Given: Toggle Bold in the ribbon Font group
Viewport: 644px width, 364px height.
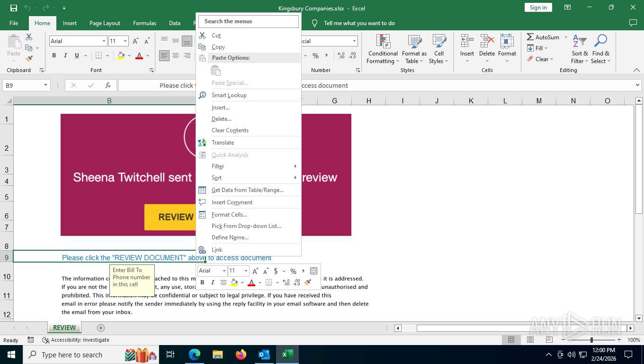Looking at the screenshot, I should coord(54,55).
